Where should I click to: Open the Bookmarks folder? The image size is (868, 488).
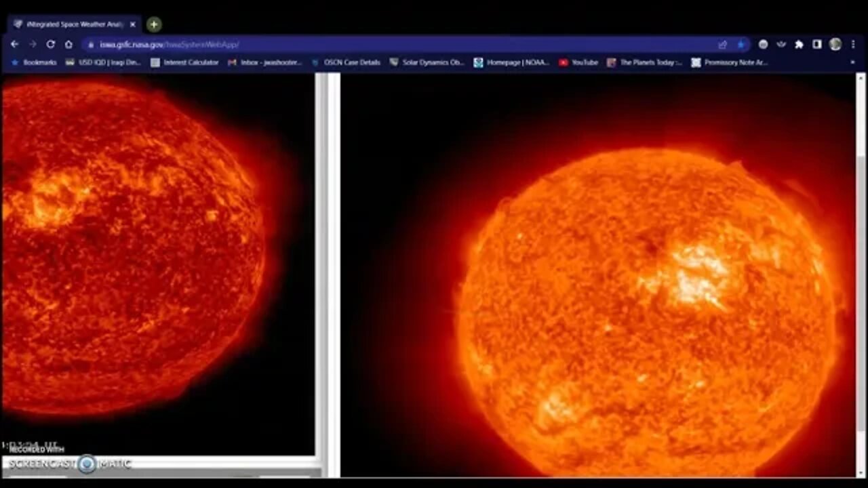pos(34,62)
